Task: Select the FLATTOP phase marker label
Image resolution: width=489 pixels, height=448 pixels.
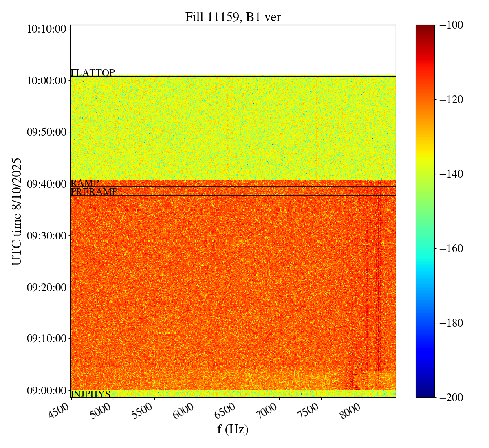Action: click(93, 73)
